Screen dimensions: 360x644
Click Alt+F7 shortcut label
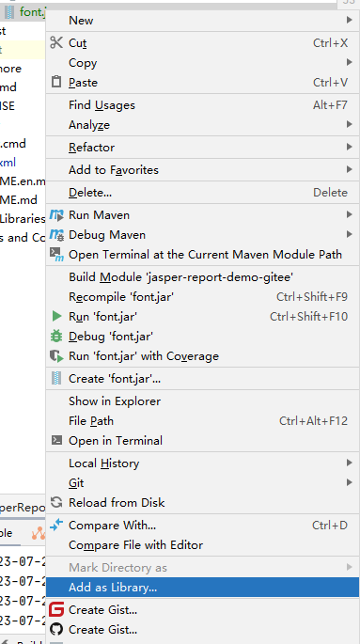click(330, 105)
